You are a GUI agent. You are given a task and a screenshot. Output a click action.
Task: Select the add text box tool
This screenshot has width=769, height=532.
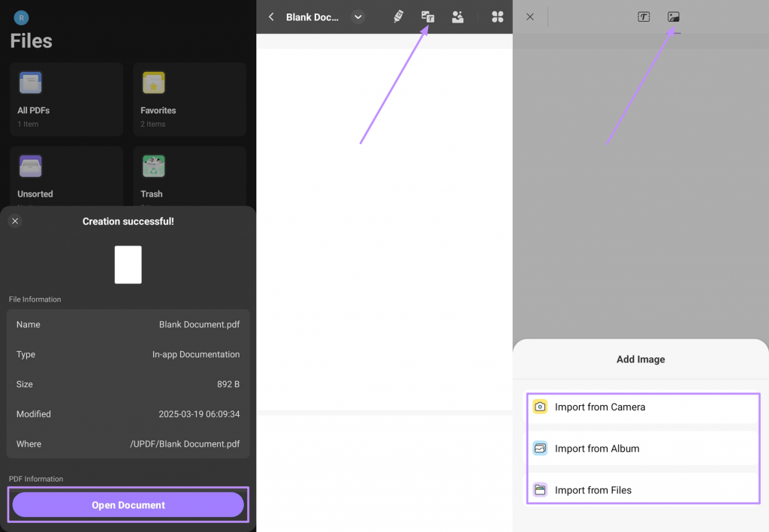[644, 16]
